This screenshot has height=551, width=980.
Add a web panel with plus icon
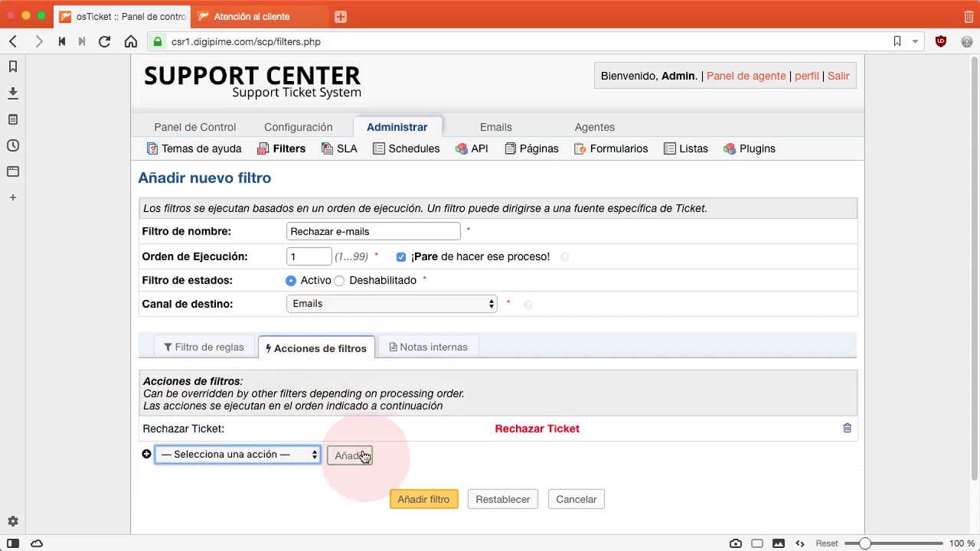(13, 197)
